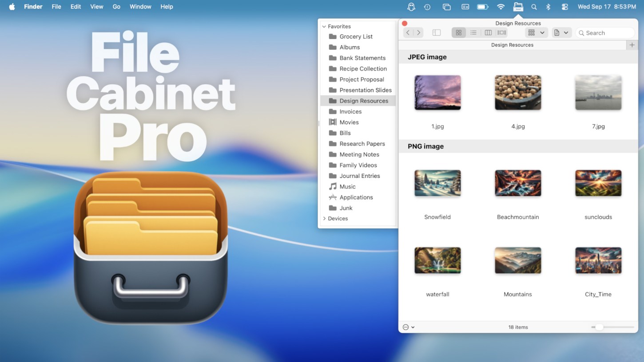Open the Help menu
The height and width of the screenshot is (362, 644).
[167, 7]
